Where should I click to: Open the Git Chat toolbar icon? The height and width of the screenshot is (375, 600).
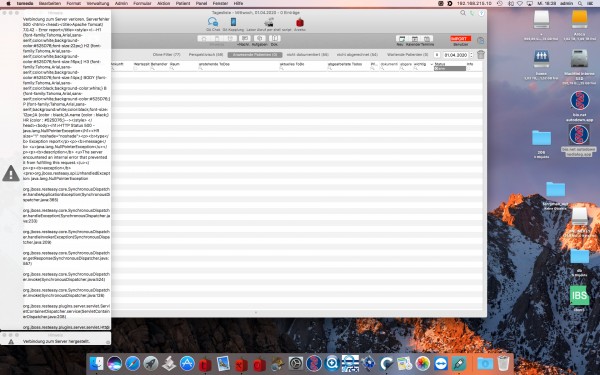(212, 22)
